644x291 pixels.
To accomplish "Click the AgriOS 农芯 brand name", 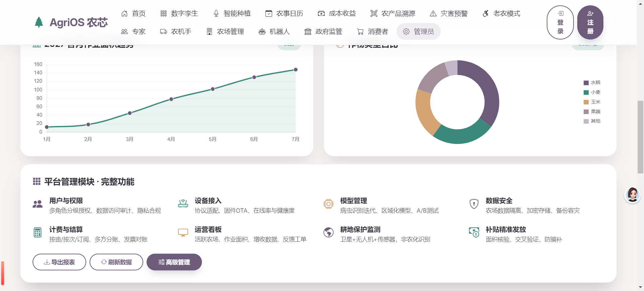I will click(x=79, y=22).
